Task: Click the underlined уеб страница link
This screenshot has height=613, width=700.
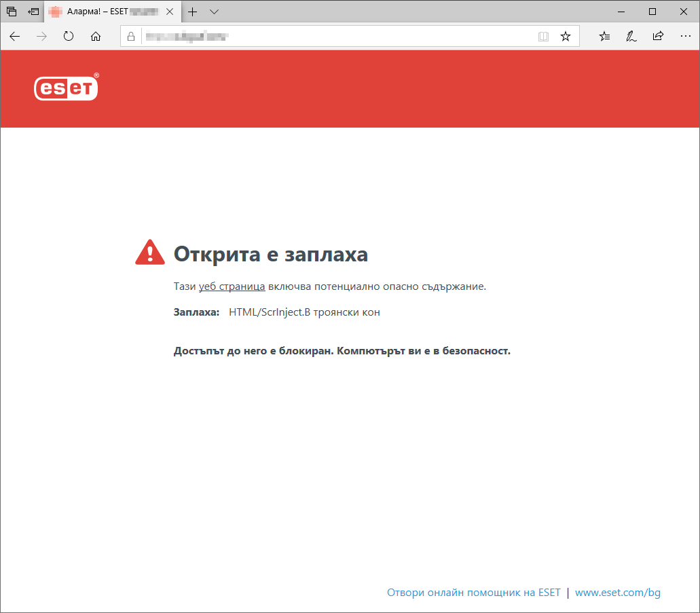Action: click(231, 286)
